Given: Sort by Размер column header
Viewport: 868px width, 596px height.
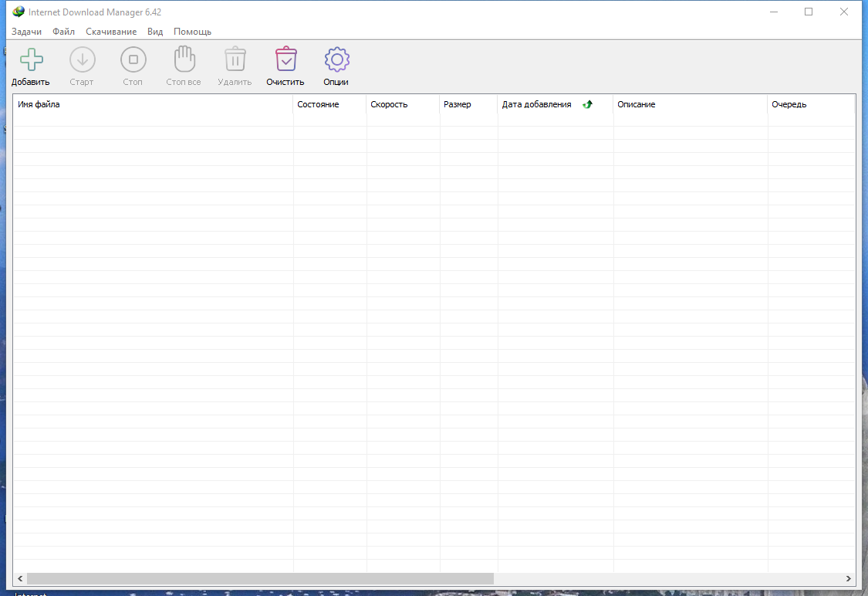Looking at the screenshot, I should click(x=468, y=104).
